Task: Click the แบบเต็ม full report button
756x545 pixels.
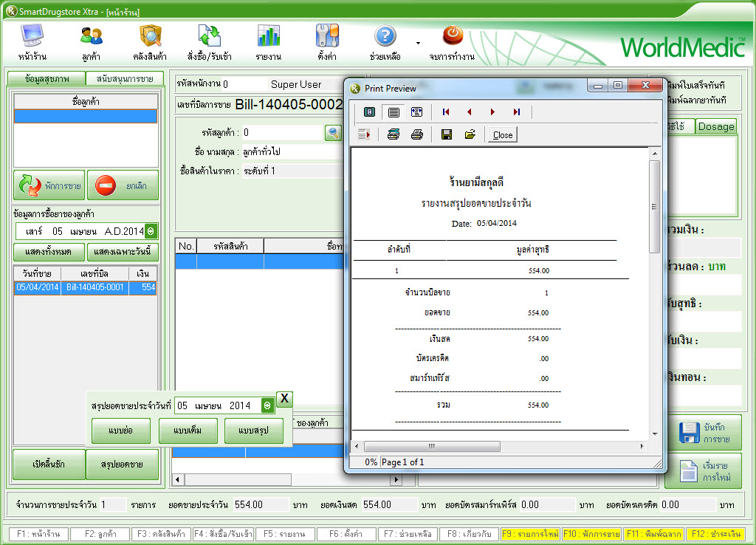Action: 188,431
